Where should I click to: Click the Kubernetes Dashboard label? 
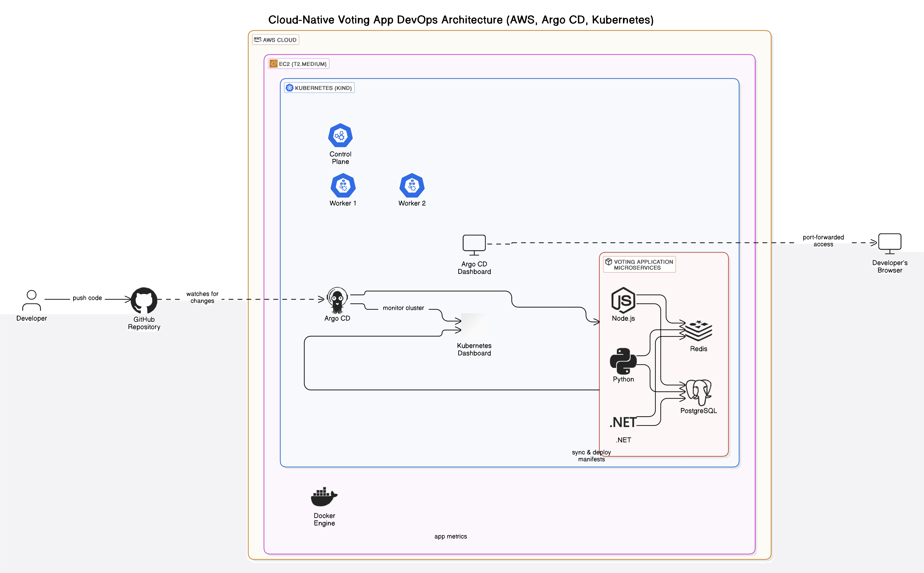click(x=474, y=349)
